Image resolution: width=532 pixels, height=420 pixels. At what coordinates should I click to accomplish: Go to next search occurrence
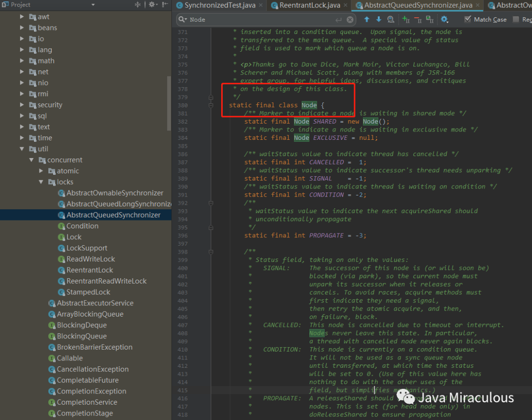(x=379, y=19)
